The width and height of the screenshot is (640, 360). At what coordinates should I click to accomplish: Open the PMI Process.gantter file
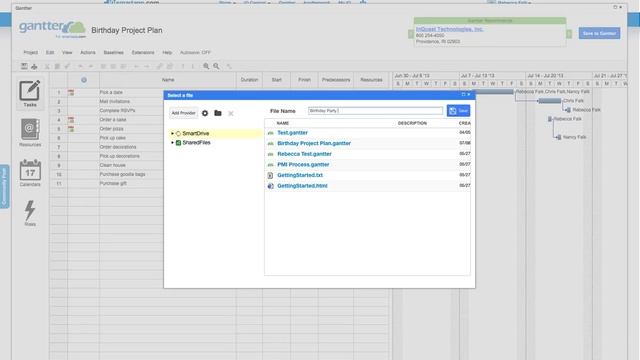(303, 164)
